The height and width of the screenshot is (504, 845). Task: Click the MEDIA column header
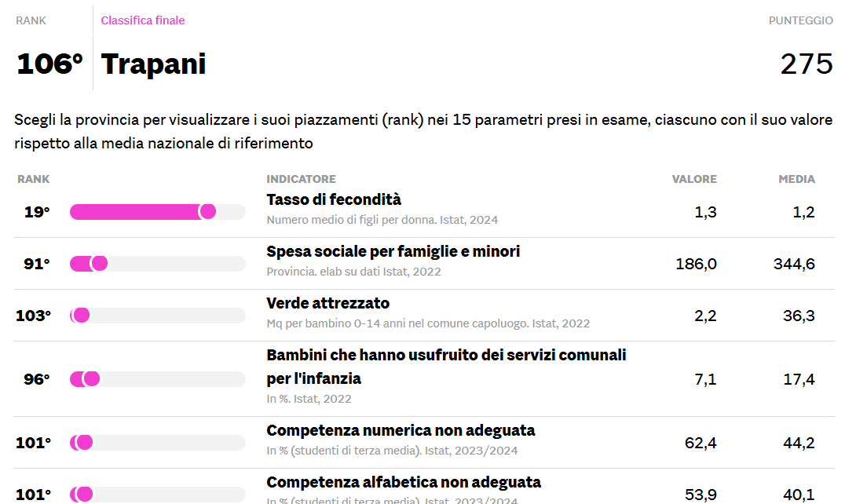tap(796, 179)
